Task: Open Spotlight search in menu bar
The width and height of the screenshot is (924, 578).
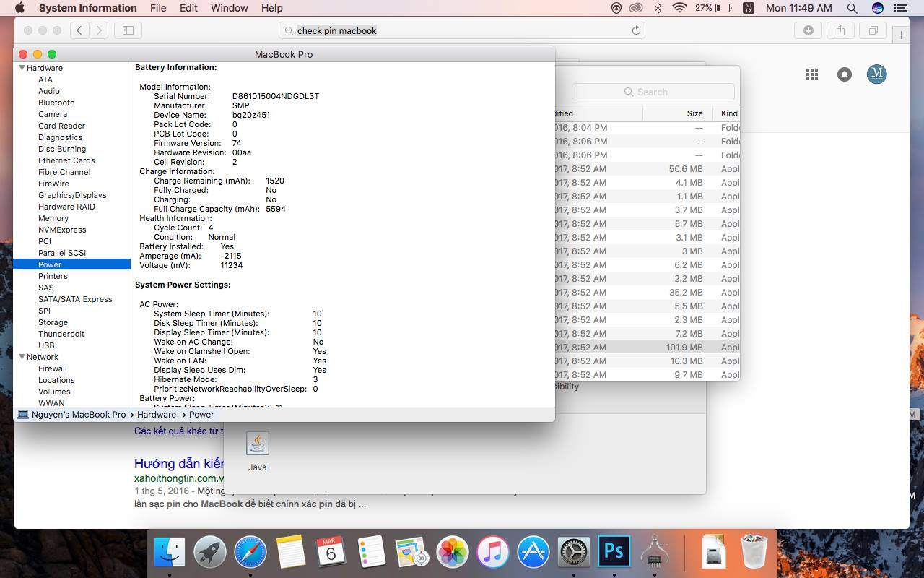Action: (852, 8)
